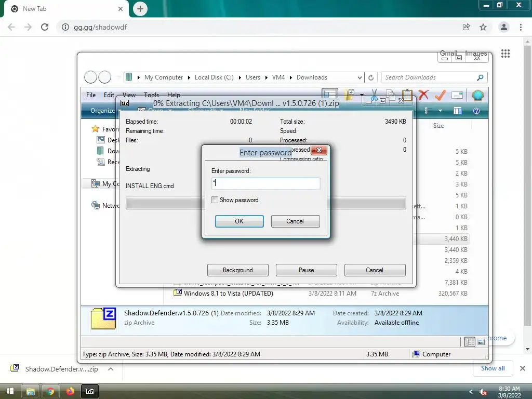Click Downloads breadcrumb segment

pyautogui.click(x=312, y=77)
